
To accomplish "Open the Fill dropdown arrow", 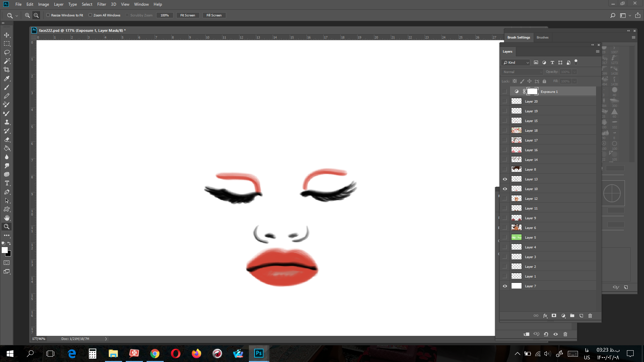I will [574, 81].
